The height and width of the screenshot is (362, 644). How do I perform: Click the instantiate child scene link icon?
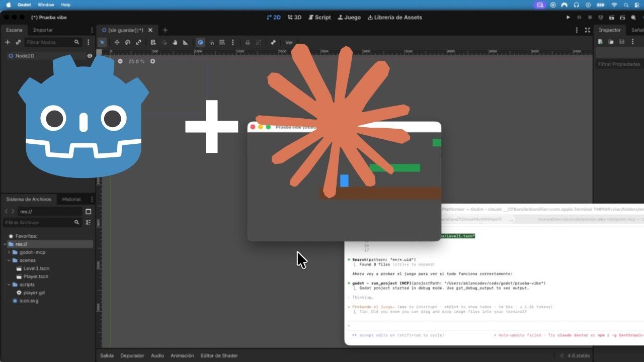click(x=19, y=42)
